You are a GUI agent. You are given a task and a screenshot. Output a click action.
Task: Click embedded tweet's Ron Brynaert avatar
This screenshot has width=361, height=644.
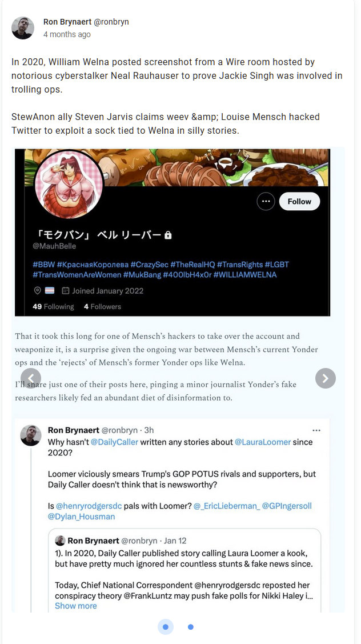pyautogui.click(x=31, y=435)
